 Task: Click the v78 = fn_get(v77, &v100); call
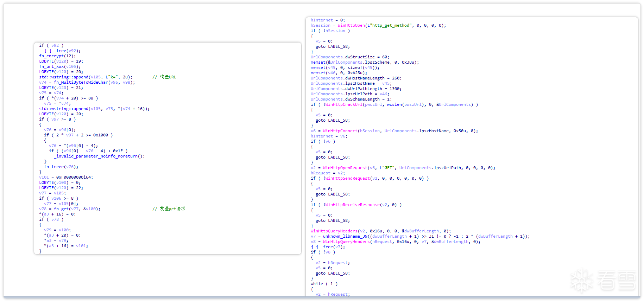70,209
